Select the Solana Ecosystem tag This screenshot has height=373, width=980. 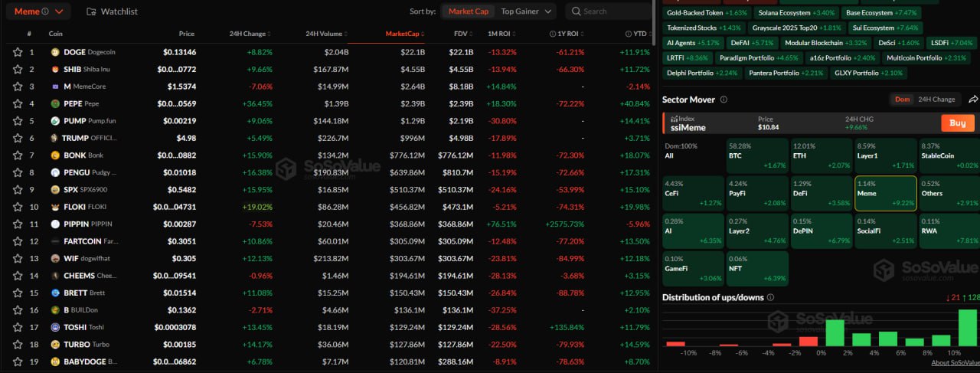click(795, 13)
